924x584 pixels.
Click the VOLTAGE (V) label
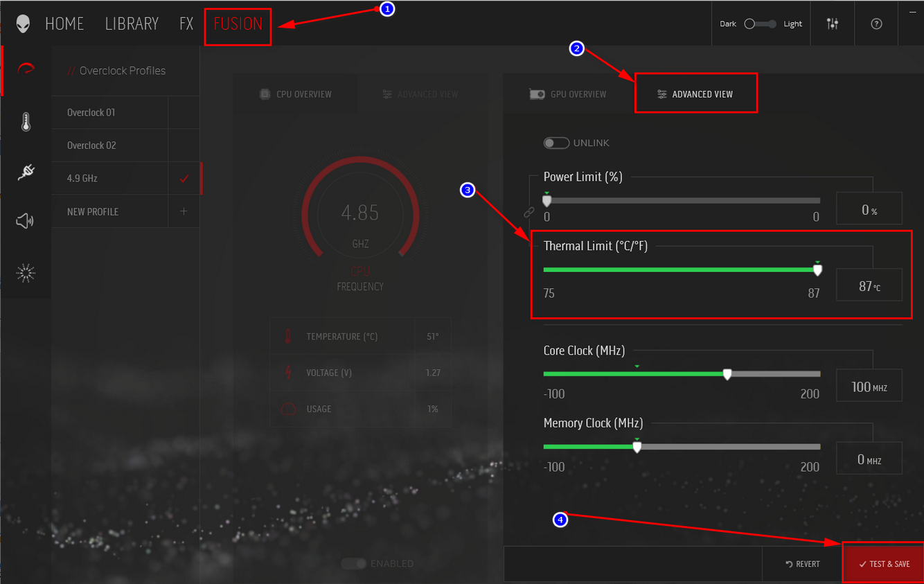pyautogui.click(x=329, y=373)
